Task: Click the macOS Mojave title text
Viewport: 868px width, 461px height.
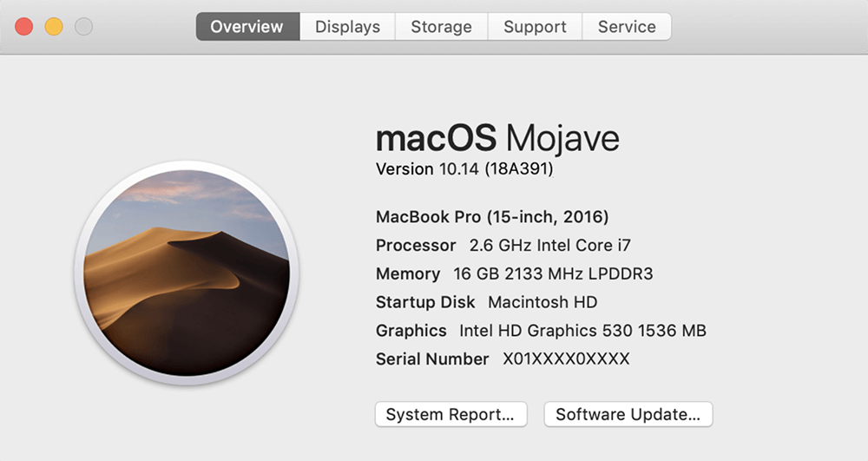Action: 497,138
